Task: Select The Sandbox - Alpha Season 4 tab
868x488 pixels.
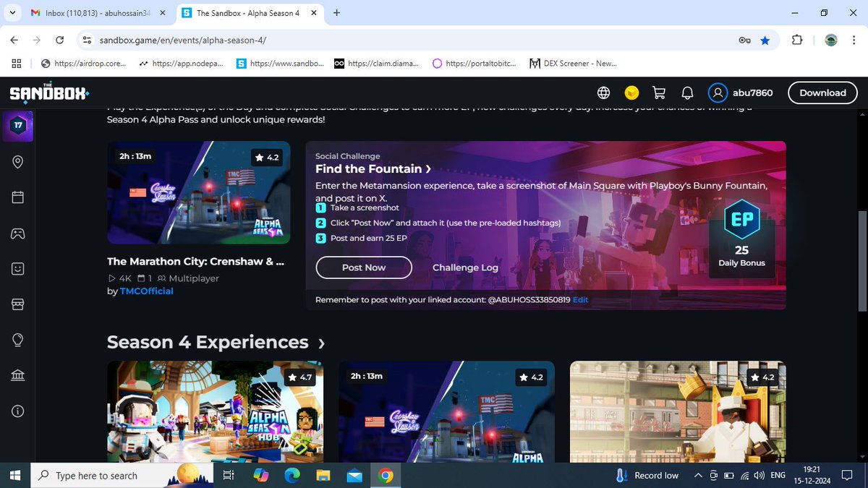Action: 248,13
